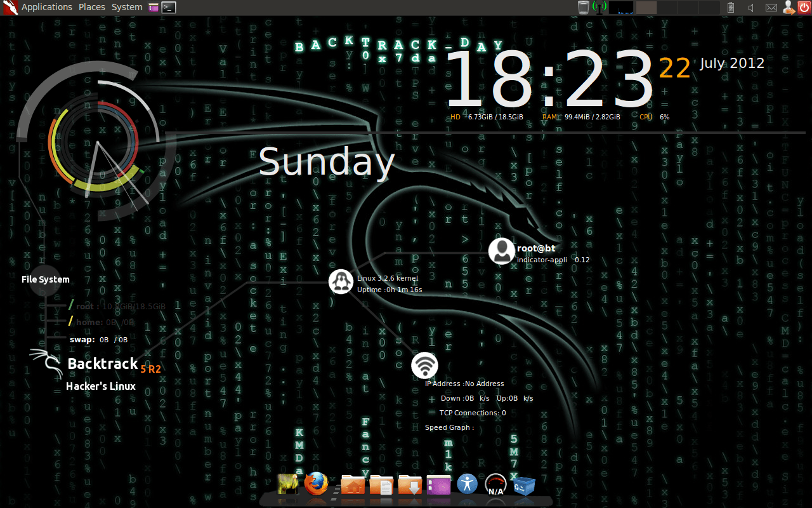This screenshot has width=812, height=508.
Task: Launch the accessibility tool from the dock
Action: (467, 486)
